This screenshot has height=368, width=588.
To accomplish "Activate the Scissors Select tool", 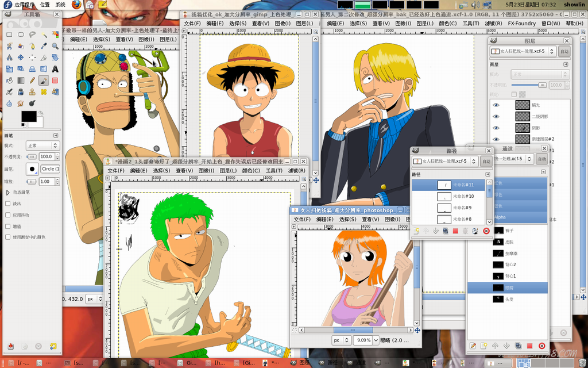I will 9,46.
